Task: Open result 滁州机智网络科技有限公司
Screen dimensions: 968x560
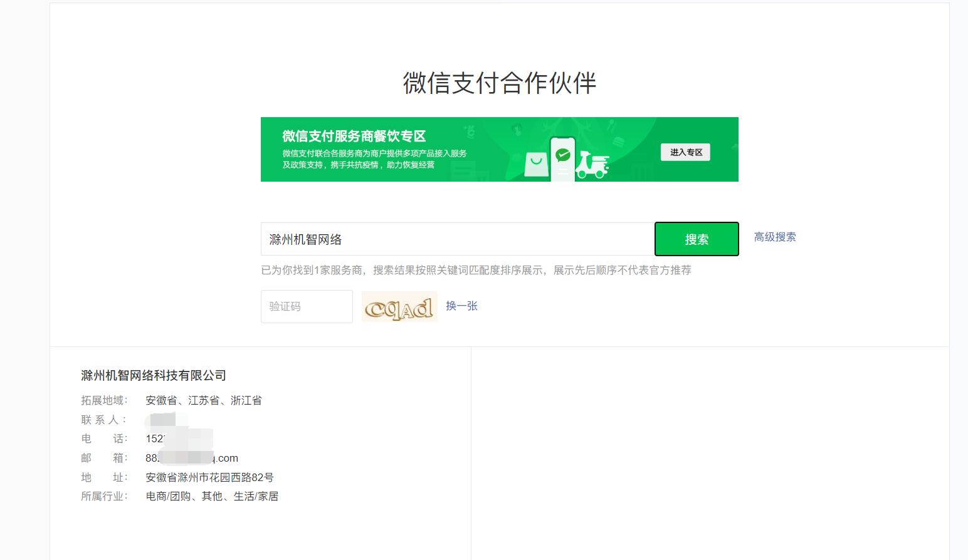Action: [154, 375]
